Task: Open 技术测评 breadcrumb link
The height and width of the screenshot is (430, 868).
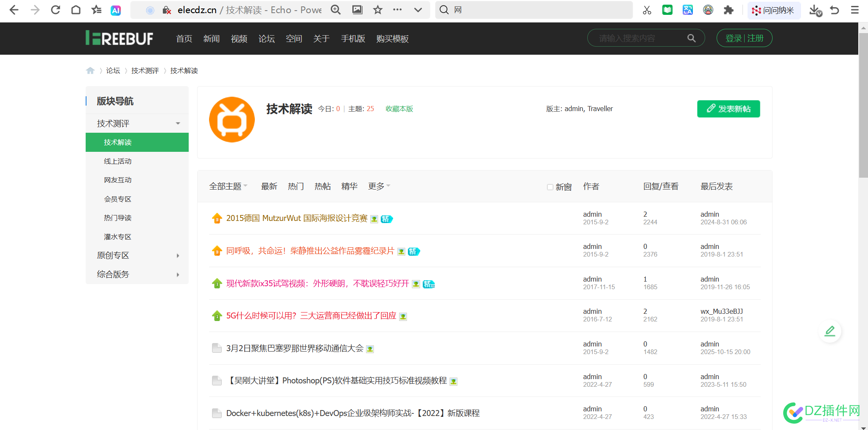Action: [145, 70]
